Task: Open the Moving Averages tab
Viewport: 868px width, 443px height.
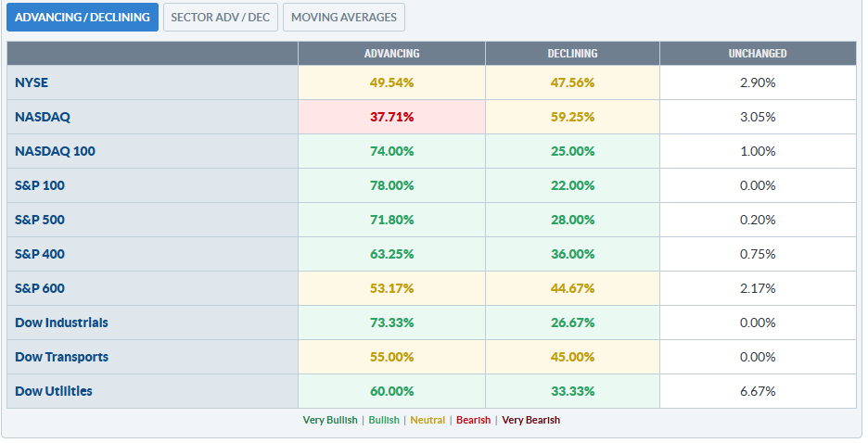Action: [x=344, y=17]
